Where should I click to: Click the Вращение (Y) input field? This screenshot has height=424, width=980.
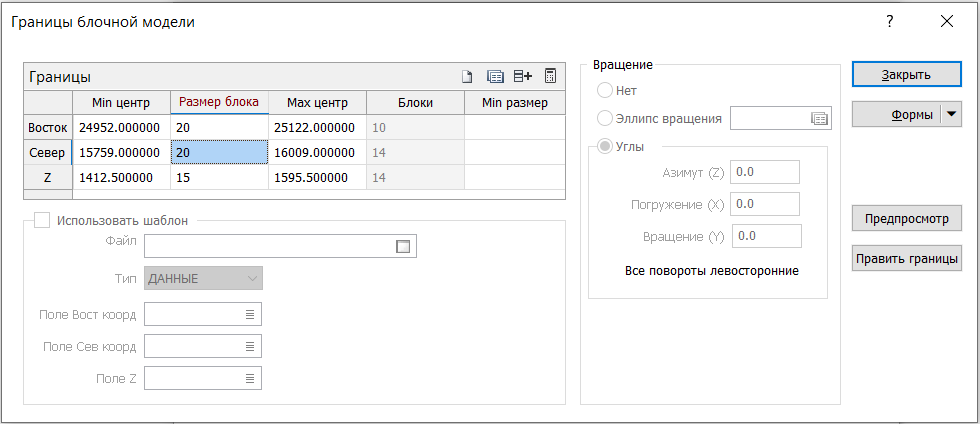tap(767, 236)
